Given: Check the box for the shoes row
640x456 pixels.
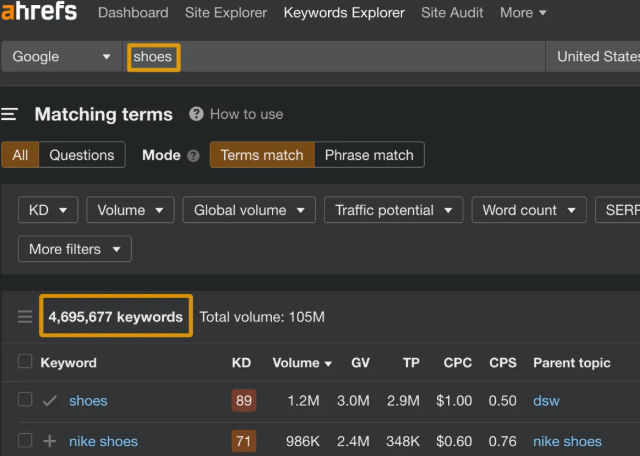Looking at the screenshot, I should point(25,401).
